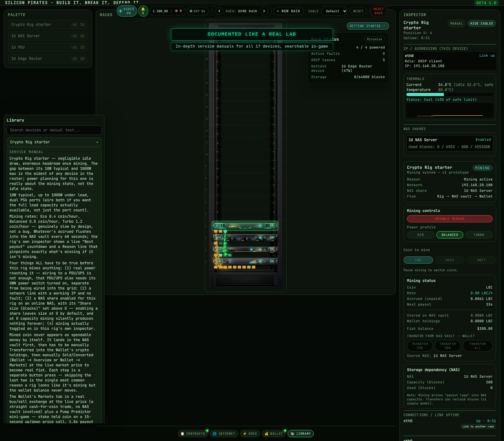504x441 pixels.
Task: Toggle power ON switch of unit 2 device
Action: tap(272, 249)
